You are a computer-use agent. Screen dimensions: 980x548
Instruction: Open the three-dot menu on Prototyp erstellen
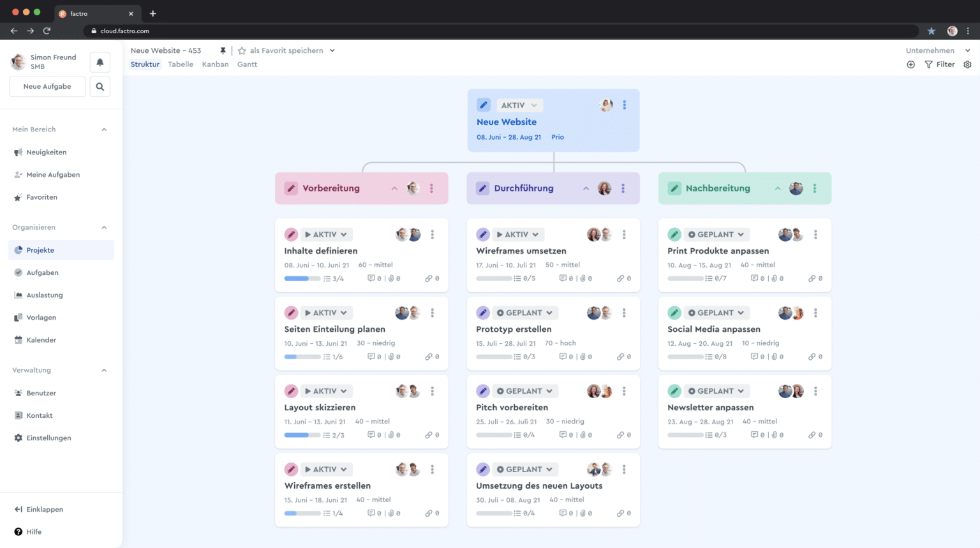[624, 313]
